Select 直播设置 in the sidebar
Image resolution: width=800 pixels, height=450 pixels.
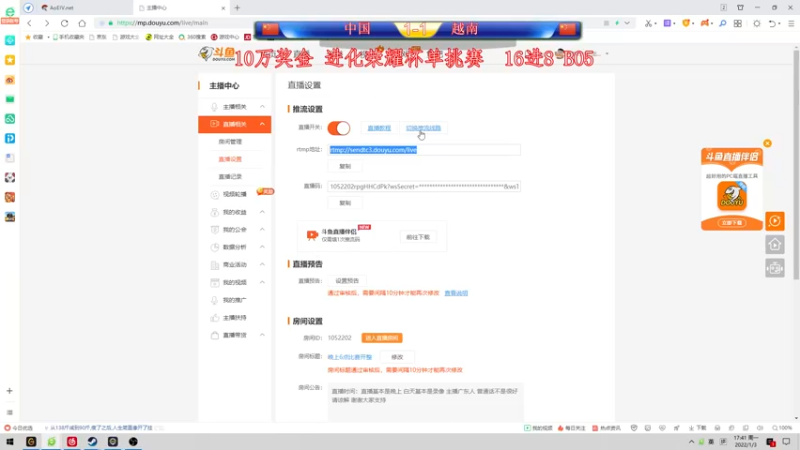pos(230,159)
